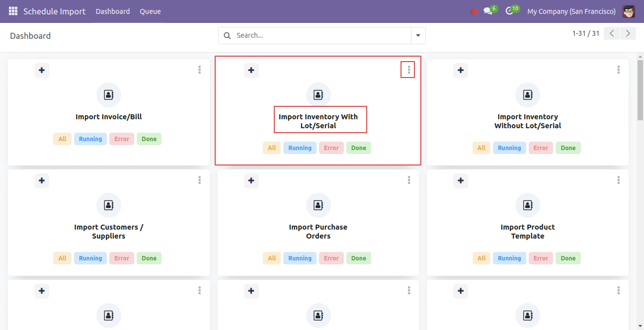
Task: Click the Schedule Import app title
Action: 55,11
